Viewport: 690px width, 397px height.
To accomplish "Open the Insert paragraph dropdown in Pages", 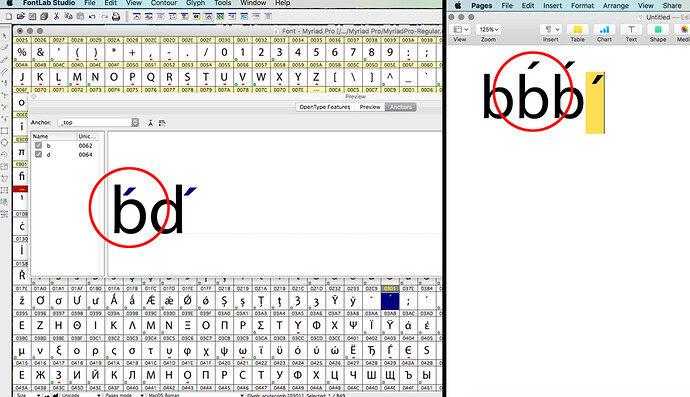I will pyautogui.click(x=551, y=29).
